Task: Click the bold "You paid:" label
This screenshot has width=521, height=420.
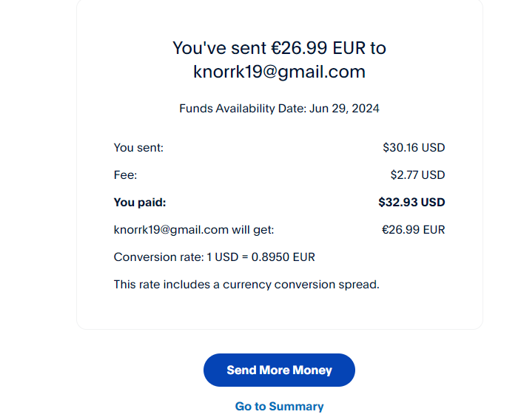Action: tap(139, 202)
